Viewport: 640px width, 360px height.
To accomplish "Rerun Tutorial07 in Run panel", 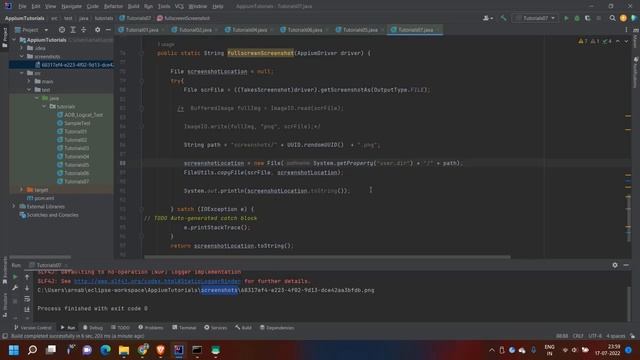I will (x=15, y=277).
